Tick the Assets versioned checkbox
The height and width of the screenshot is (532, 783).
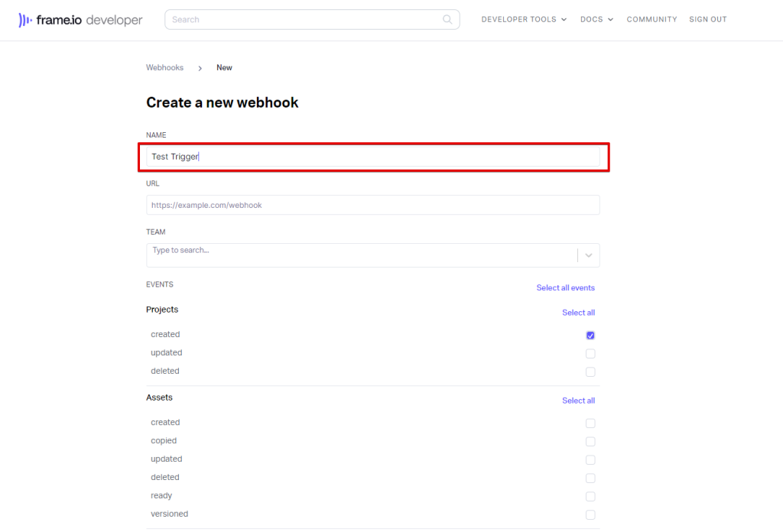coord(590,515)
